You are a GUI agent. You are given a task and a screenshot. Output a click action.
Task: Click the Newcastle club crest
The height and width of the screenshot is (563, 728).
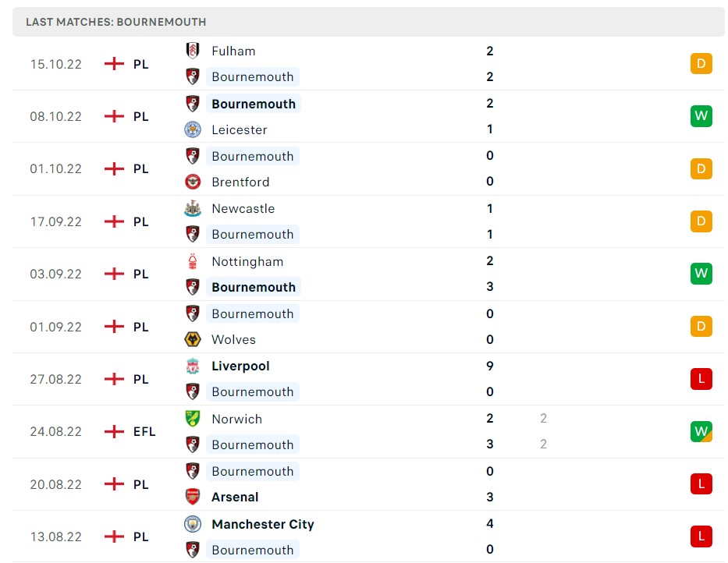[193, 208]
